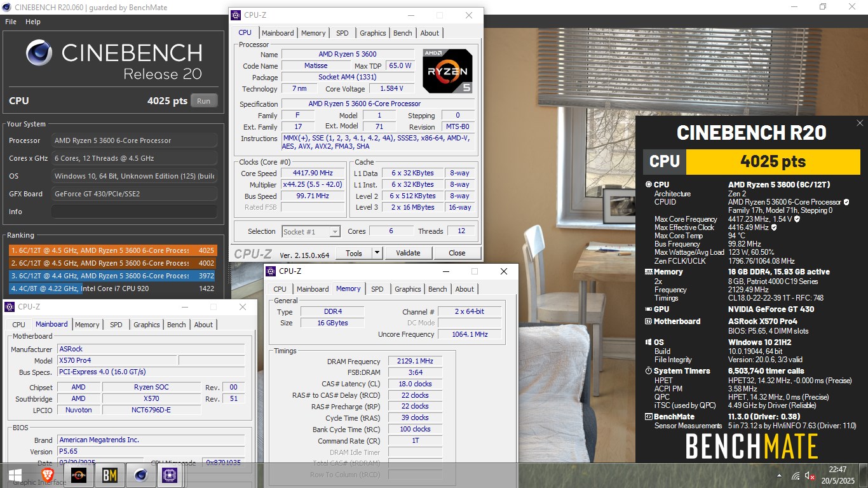Open the Windows Start menu
The image size is (868, 488).
[15, 475]
